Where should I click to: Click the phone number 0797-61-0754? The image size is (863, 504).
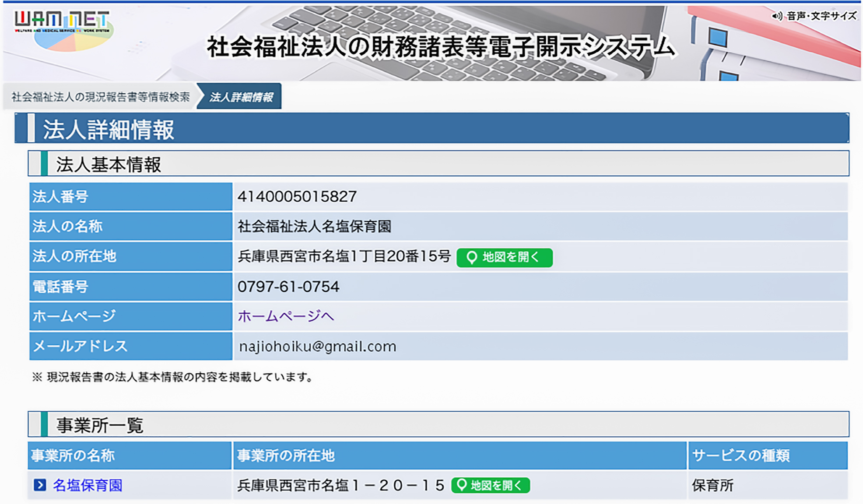coord(288,287)
